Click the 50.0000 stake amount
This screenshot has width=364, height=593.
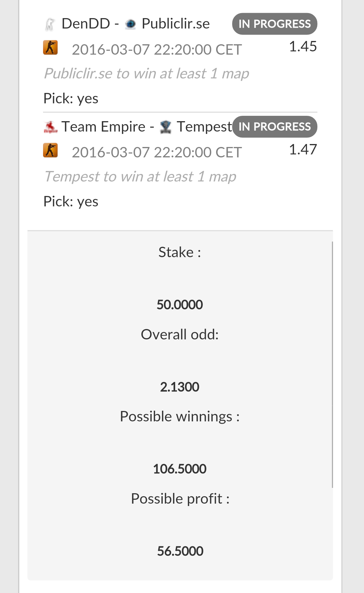tap(180, 305)
